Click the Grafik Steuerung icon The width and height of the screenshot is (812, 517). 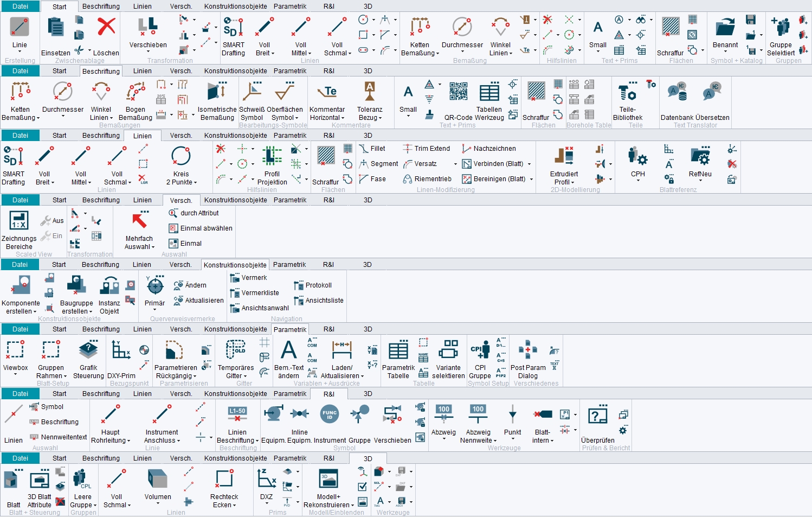88,350
